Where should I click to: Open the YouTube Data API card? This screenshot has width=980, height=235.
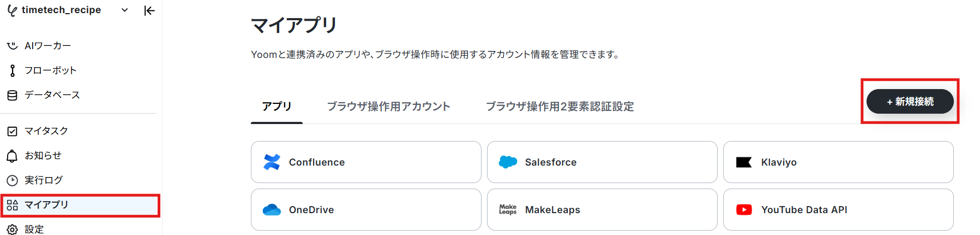(x=838, y=210)
